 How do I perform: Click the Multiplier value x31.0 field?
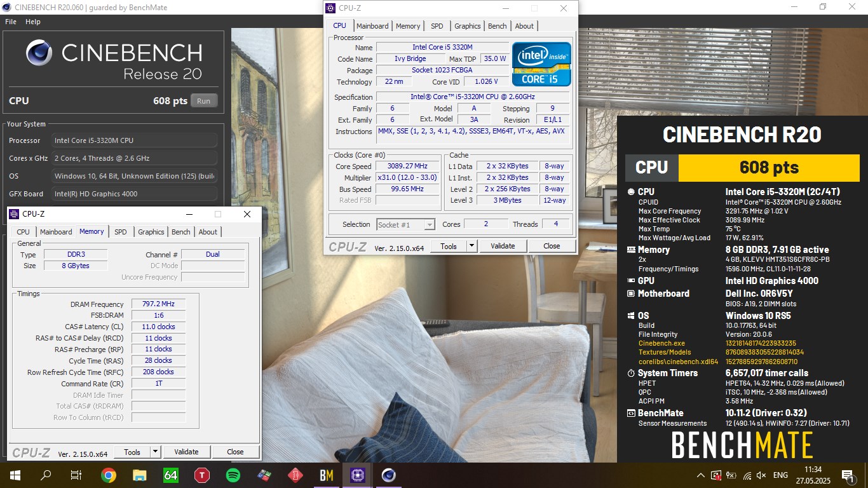(408, 178)
